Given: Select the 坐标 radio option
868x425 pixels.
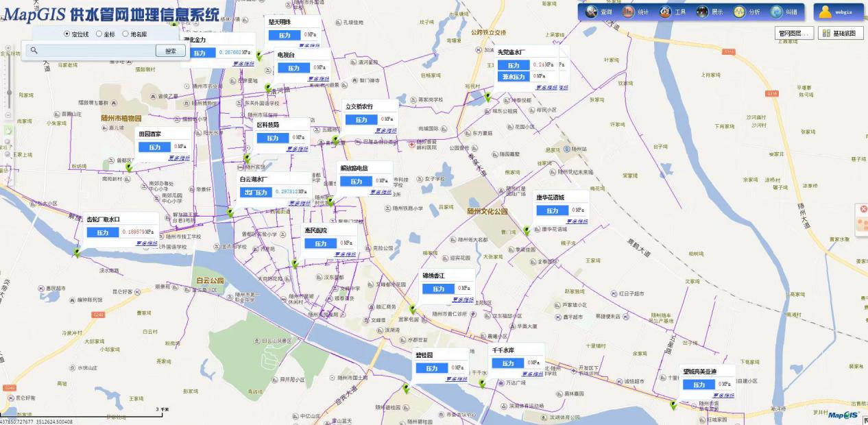Looking at the screenshot, I should [99, 34].
